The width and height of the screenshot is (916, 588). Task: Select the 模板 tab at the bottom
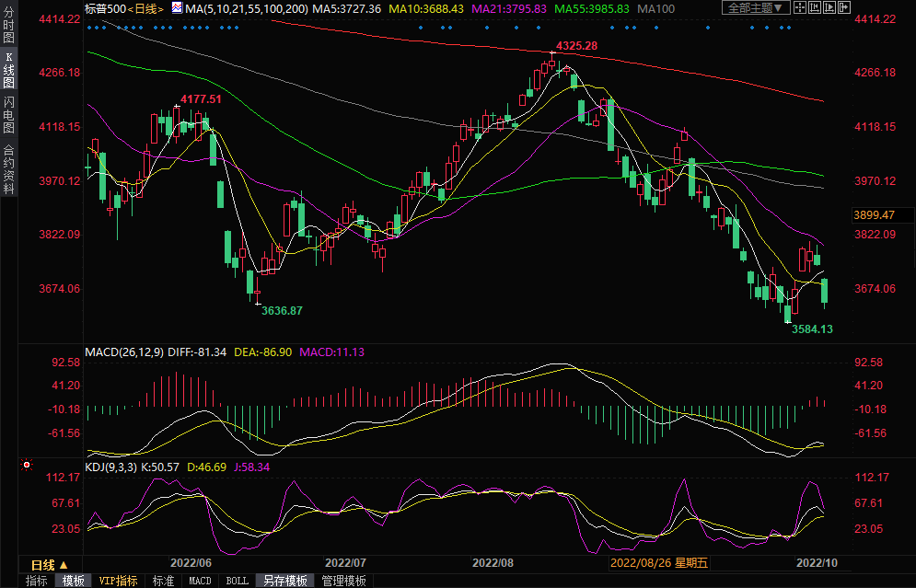[73, 581]
